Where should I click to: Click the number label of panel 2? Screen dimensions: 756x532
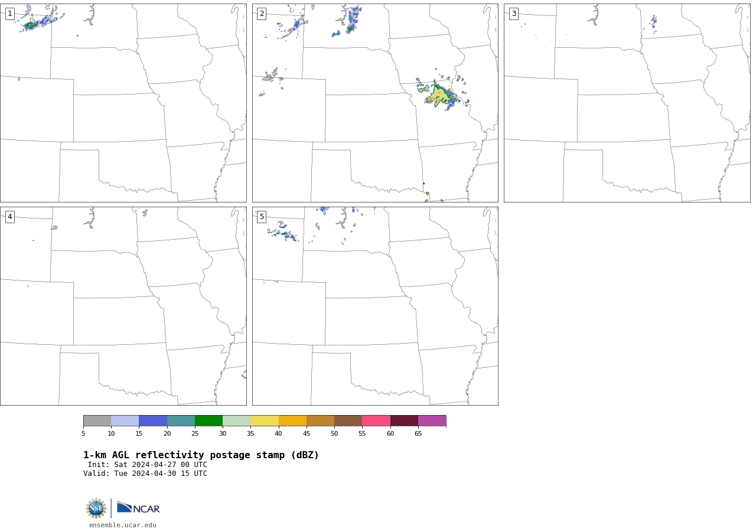(x=262, y=14)
